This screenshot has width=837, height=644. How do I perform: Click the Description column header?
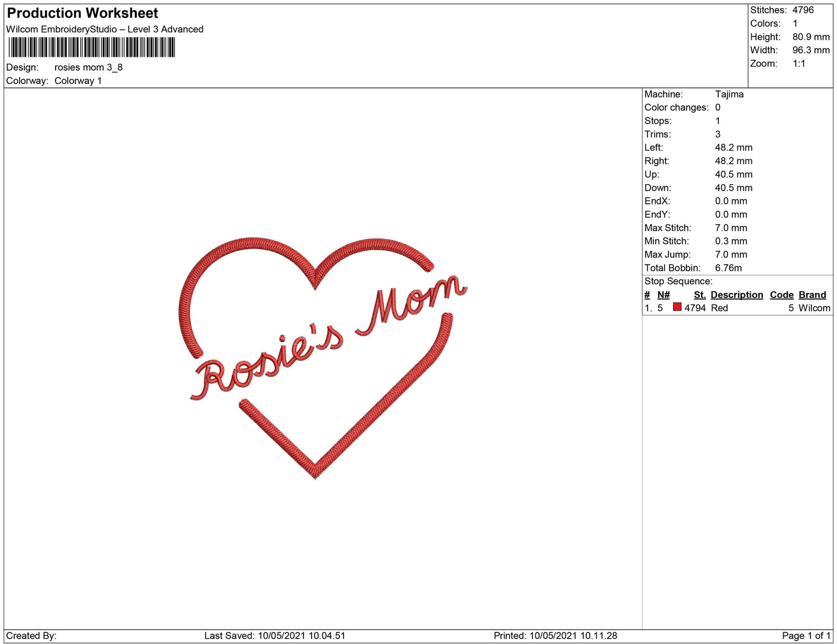[x=737, y=295]
